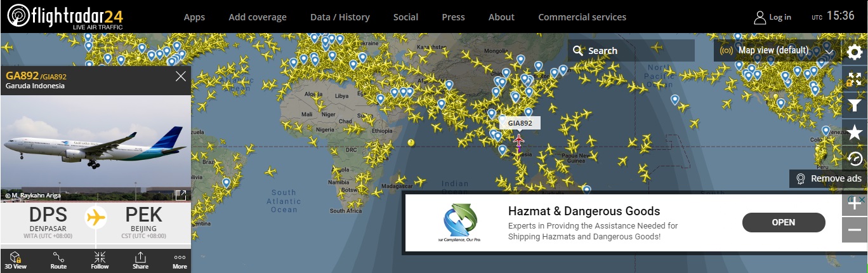Click the Garuda Indonesia aircraft photo
This screenshot has width=868, height=273.
(x=96, y=149)
